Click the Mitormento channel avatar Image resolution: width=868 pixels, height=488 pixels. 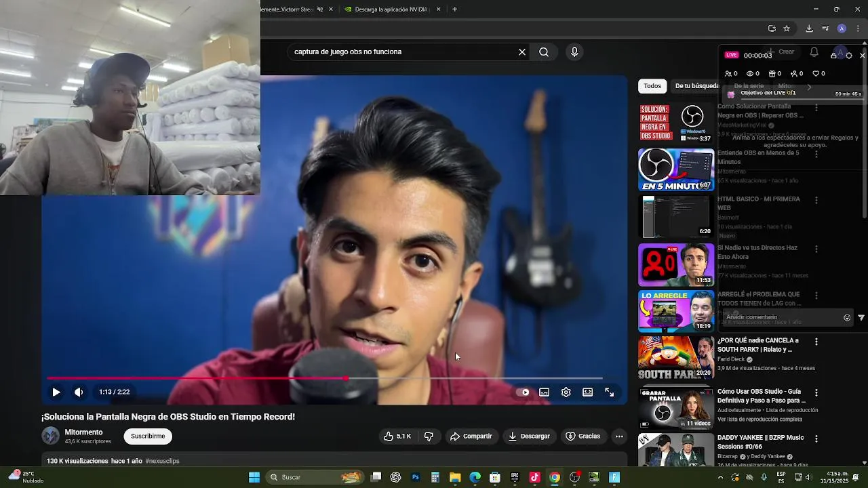pos(51,436)
